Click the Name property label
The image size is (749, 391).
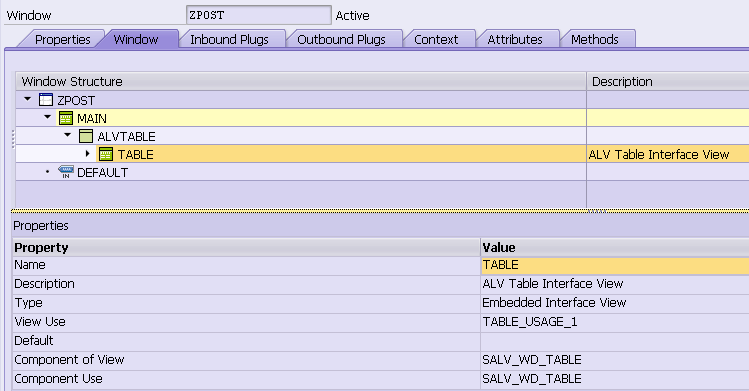click(x=30, y=265)
